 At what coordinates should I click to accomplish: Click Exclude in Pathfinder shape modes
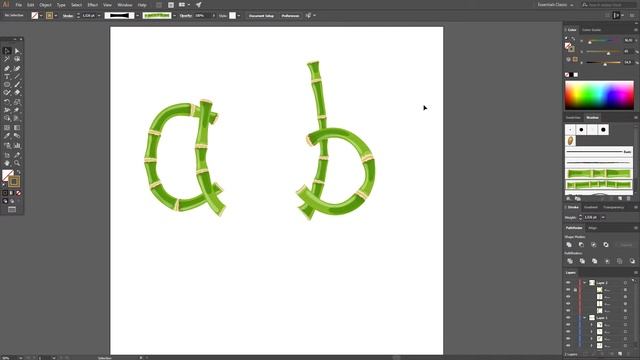coord(606,244)
